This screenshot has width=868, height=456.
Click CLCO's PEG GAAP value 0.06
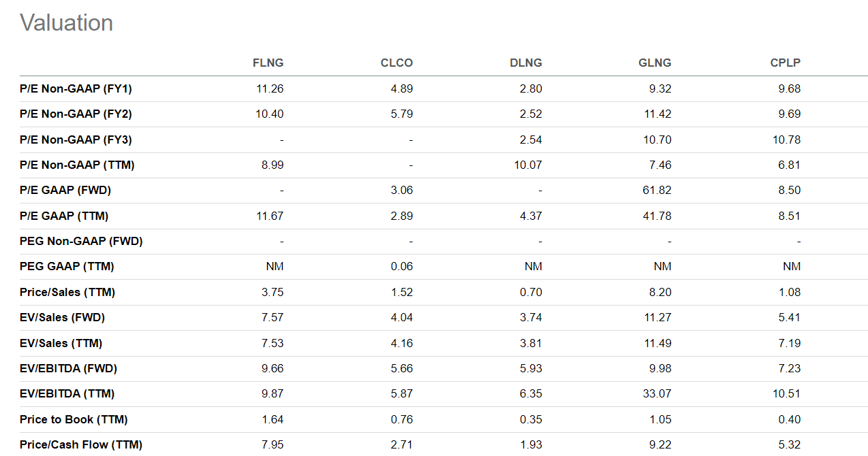coord(401,266)
